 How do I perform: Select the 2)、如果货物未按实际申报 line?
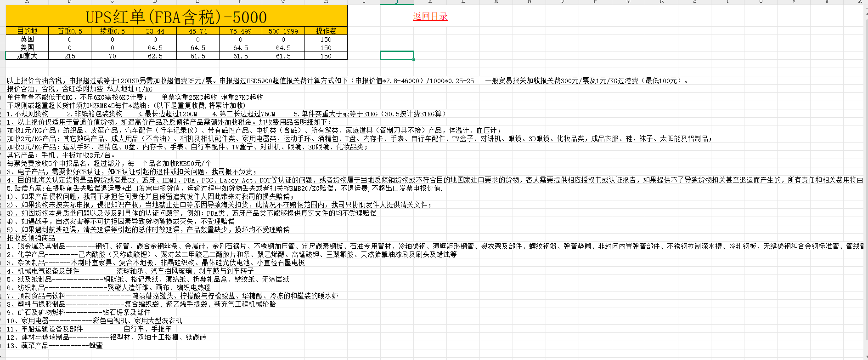click(x=219, y=205)
